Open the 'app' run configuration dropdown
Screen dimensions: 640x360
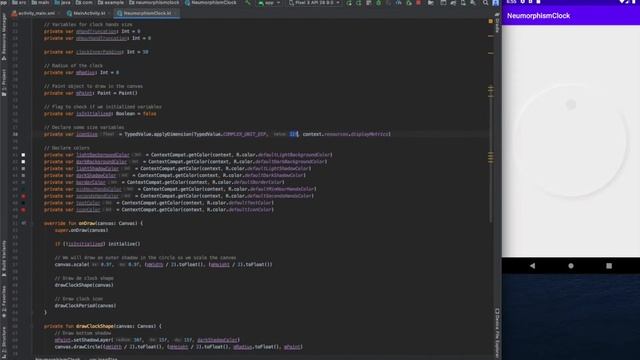269,3
